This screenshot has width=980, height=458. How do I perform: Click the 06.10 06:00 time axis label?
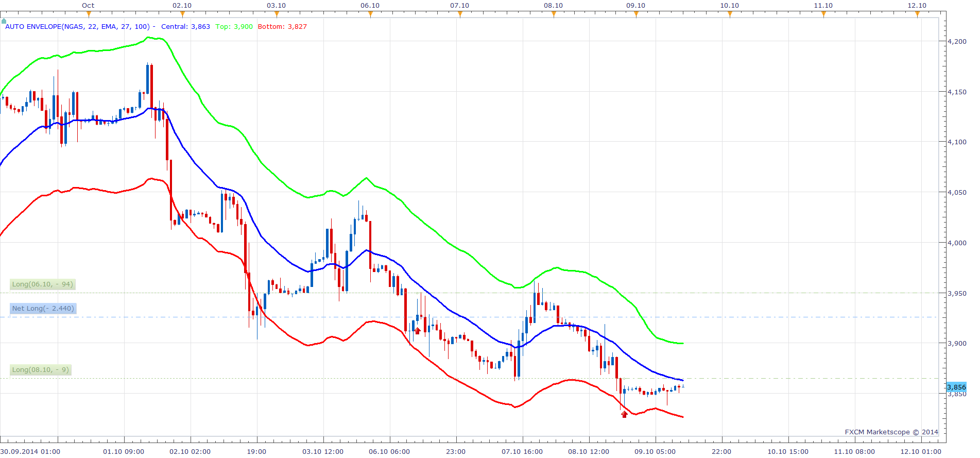pyautogui.click(x=389, y=451)
